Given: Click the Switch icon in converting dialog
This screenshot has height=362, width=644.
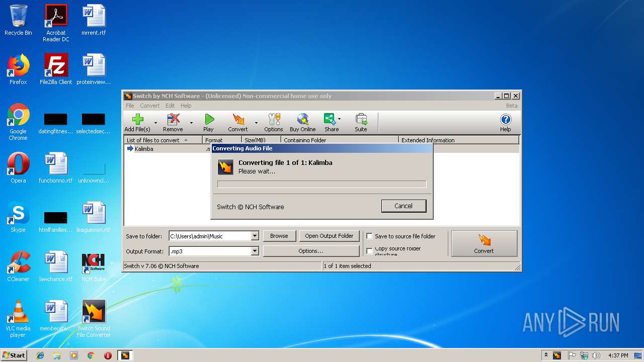Looking at the screenshot, I should [x=225, y=167].
